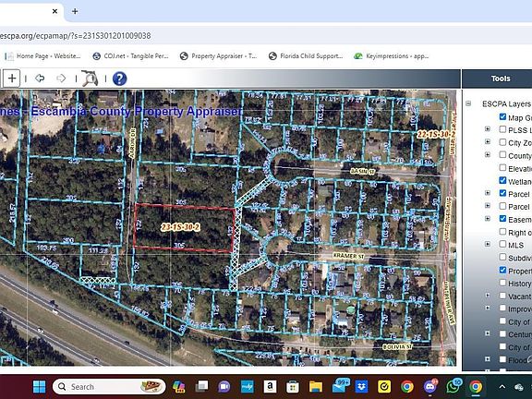Enable the Right of way checkbox
The width and height of the screenshot is (532, 399).
click(x=502, y=232)
